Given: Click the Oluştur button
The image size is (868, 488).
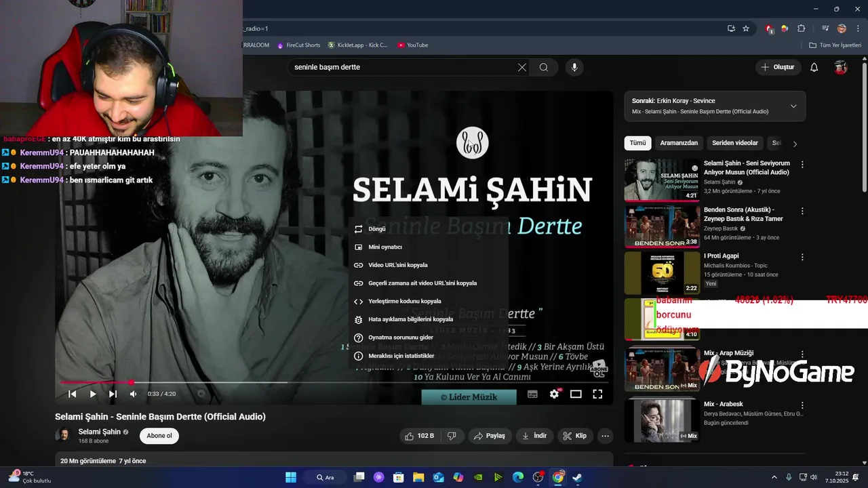Looking at the screenshot, I should coord(778,67).
